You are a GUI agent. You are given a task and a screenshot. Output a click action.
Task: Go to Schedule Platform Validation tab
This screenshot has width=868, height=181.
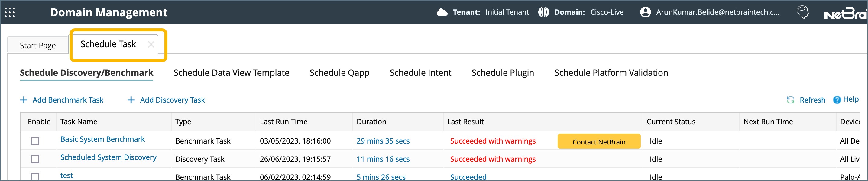(x=611, y=73)
